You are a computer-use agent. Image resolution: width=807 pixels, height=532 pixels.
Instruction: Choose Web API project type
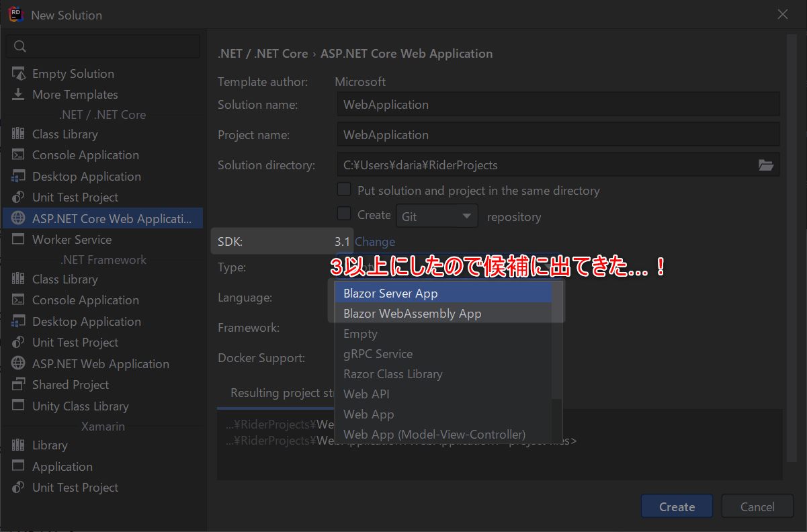click(x=443, y=394)
